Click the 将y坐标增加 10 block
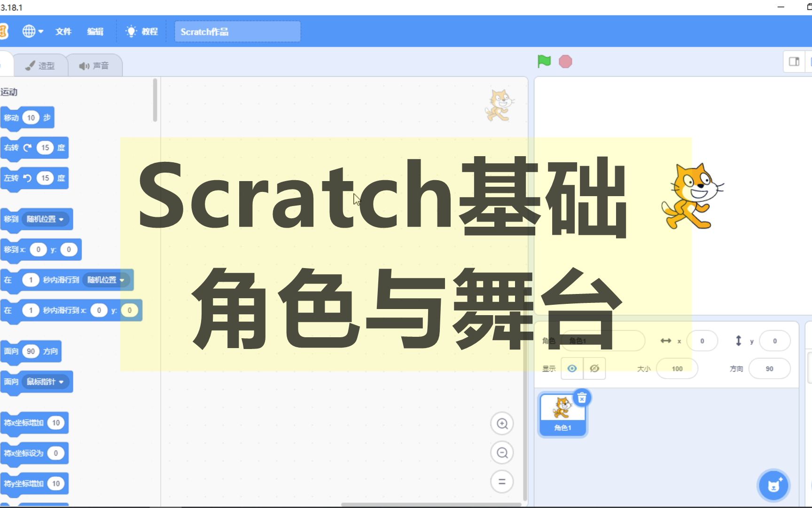Viewport: 812px width, 508px height. [34, 484]
